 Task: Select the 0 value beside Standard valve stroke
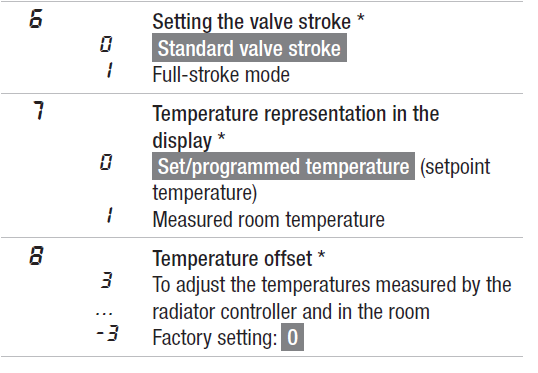(x=106, y=44)
